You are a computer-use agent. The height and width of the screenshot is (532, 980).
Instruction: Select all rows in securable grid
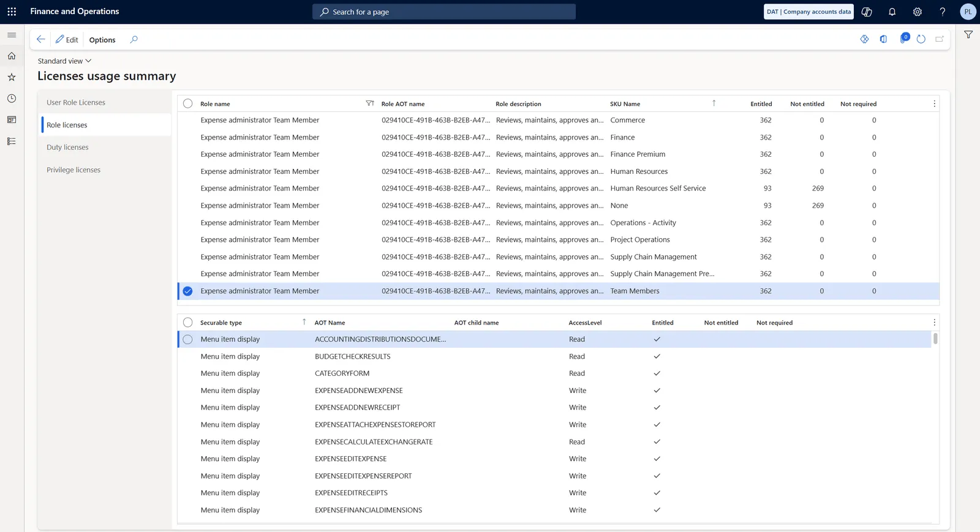188,323
